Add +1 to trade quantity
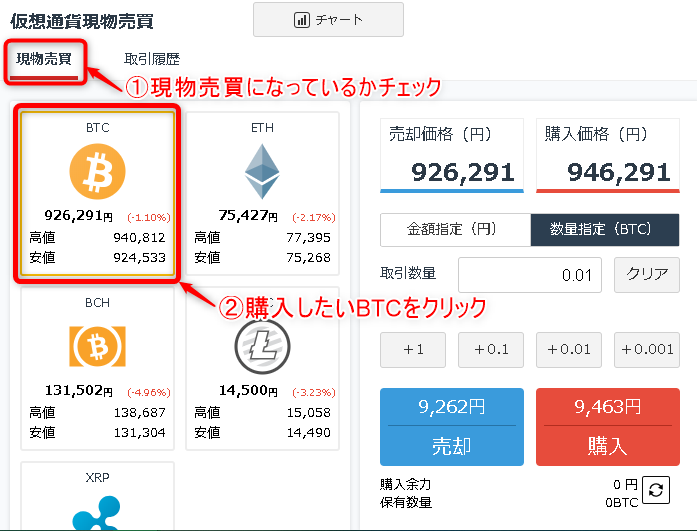This screenshot has width=697, height=531. [x=413, y=350]
